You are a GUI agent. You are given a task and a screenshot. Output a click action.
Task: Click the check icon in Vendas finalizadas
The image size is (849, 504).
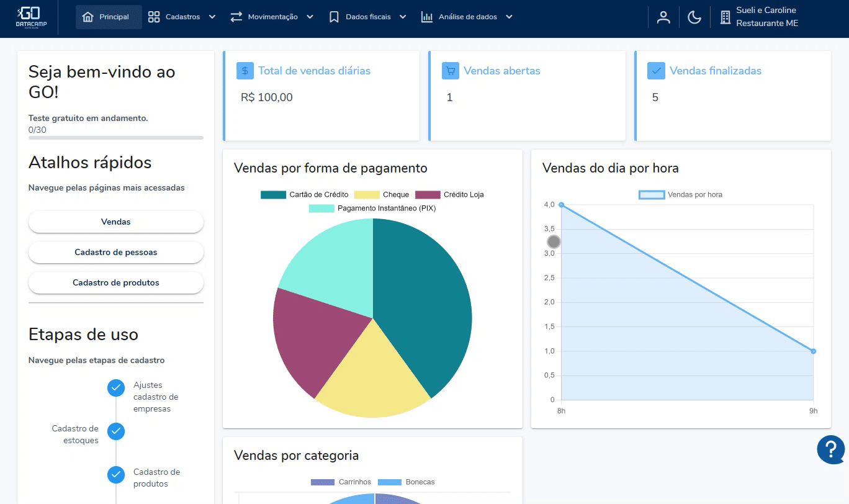(656, 71)
